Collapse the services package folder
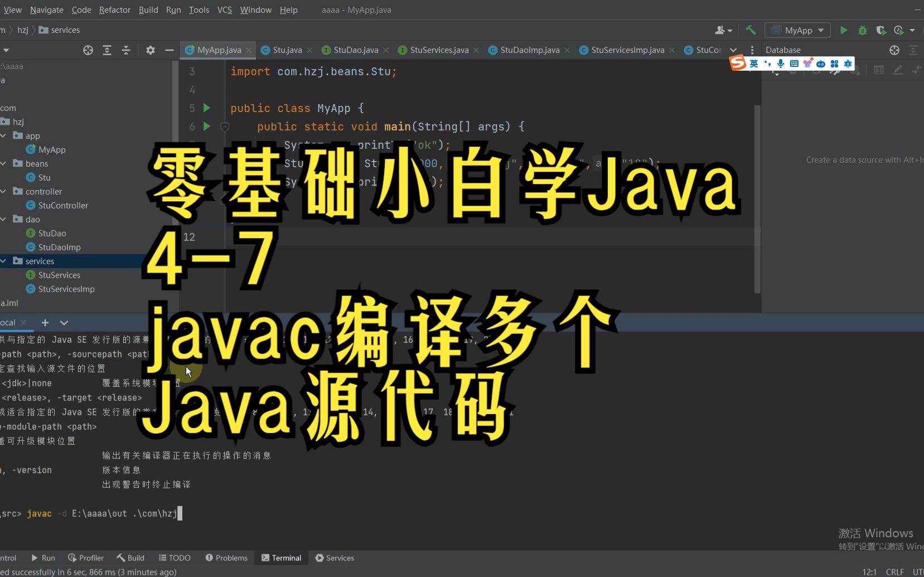The width and height of the screenshot is (924, 577). click(x=4, y=261)
